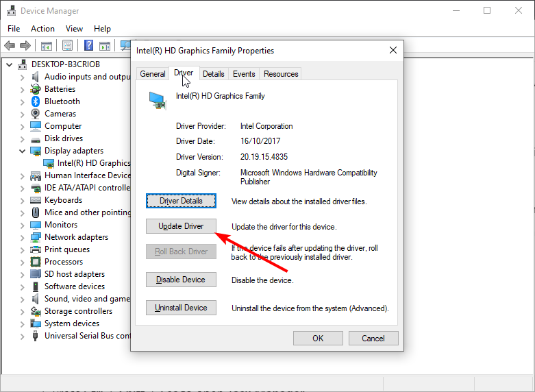Click the driver date 16/10/2017
The width and height of the screenshot is (535, 392).
(260, 141)
